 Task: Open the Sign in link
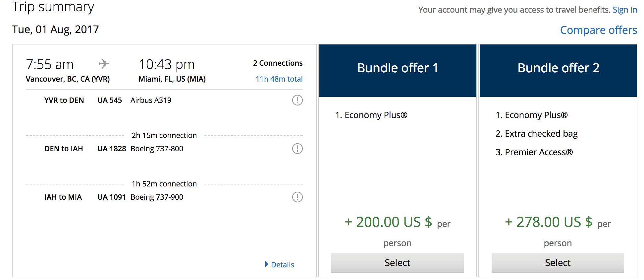624,10
